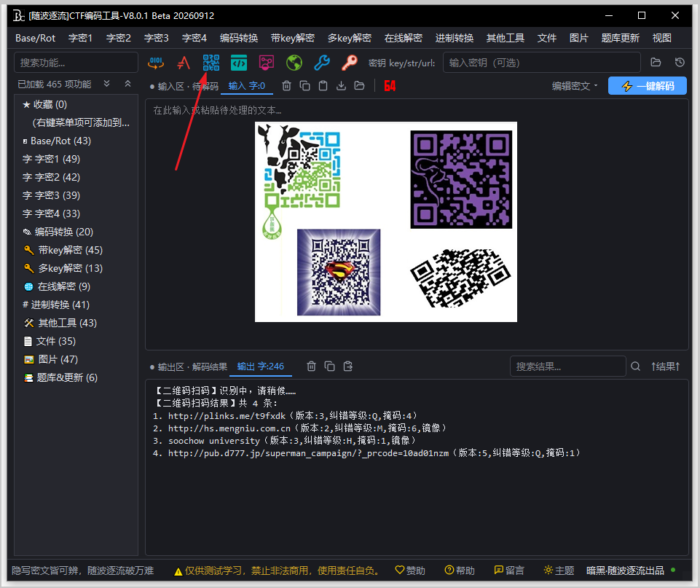Screen dimensions: 700x588
Task: Collapse all categories with double-up chevron
Action: tap(127, 84)
